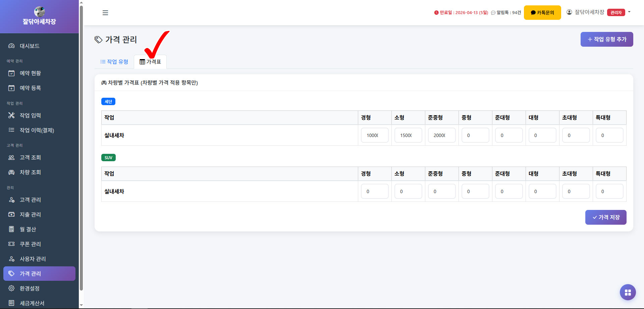Open 작업 입력 tools icon in sidebar
The image size is (644, 309).
pos(11,116)
